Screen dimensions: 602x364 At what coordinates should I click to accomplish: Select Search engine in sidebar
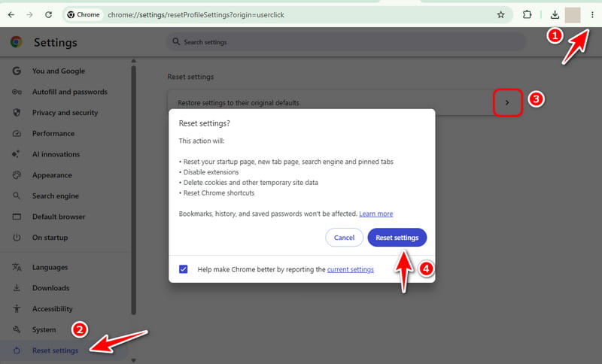click(x=55, y=196)
